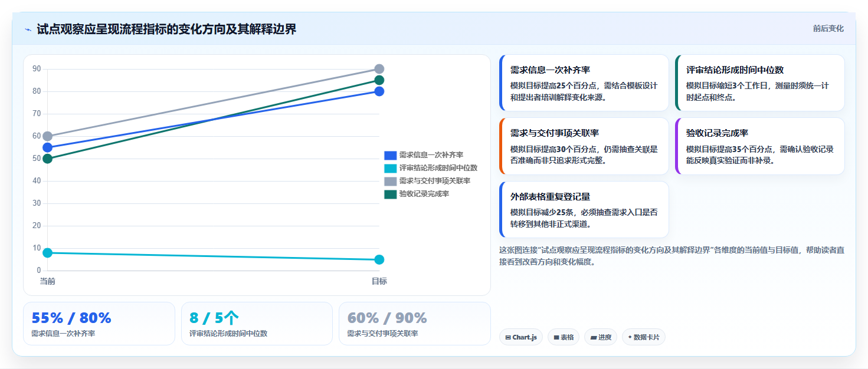Select the gray data point at 当前 value 60

(x=48, y=136)
